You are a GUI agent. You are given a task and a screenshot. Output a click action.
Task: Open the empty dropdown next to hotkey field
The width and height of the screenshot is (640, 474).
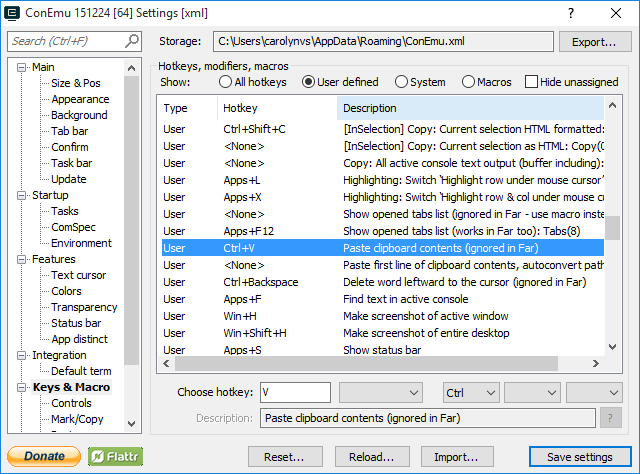coord(380,392)
